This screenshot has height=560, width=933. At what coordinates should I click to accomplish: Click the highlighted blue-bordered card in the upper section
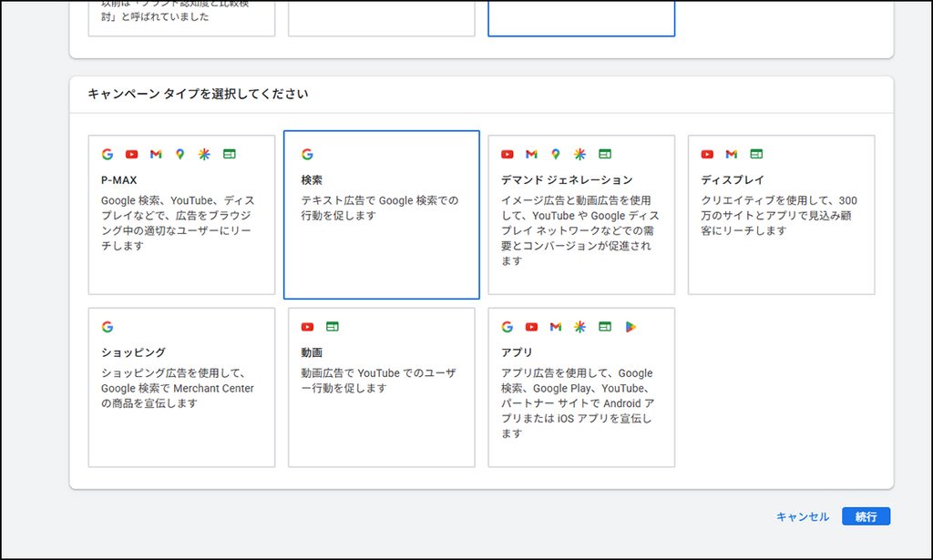tap(581, 18)
